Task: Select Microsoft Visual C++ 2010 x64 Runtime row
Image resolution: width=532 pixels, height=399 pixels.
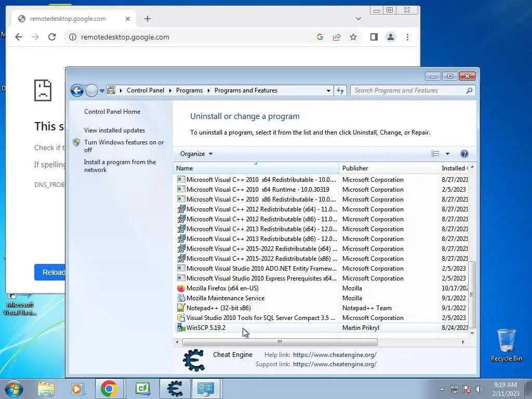Action: tap(322, 189)
